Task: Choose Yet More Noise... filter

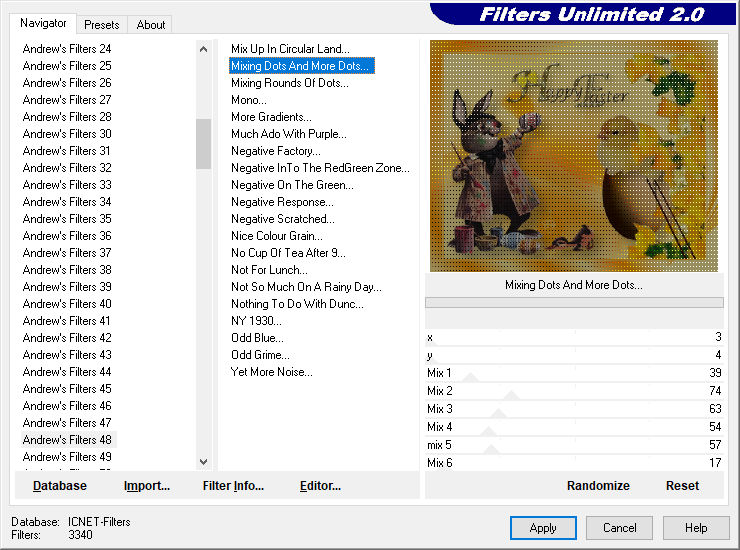Action: (x=271, y=372)
